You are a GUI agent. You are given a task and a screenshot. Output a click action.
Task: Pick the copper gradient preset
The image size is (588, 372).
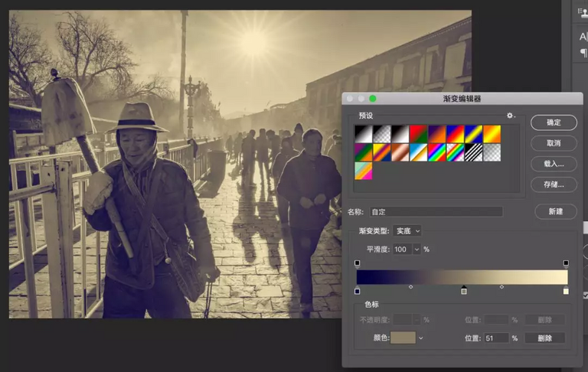click(400, 152)
